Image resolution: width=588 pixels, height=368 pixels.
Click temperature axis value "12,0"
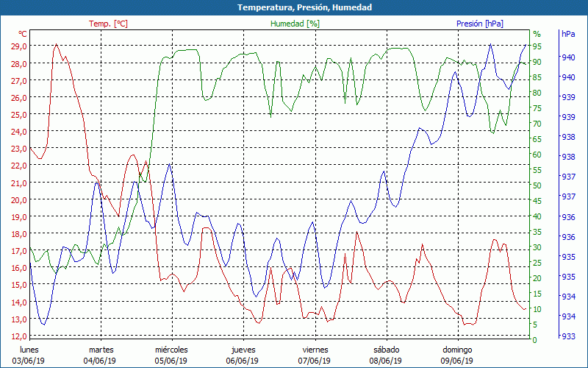coord(18,336)
